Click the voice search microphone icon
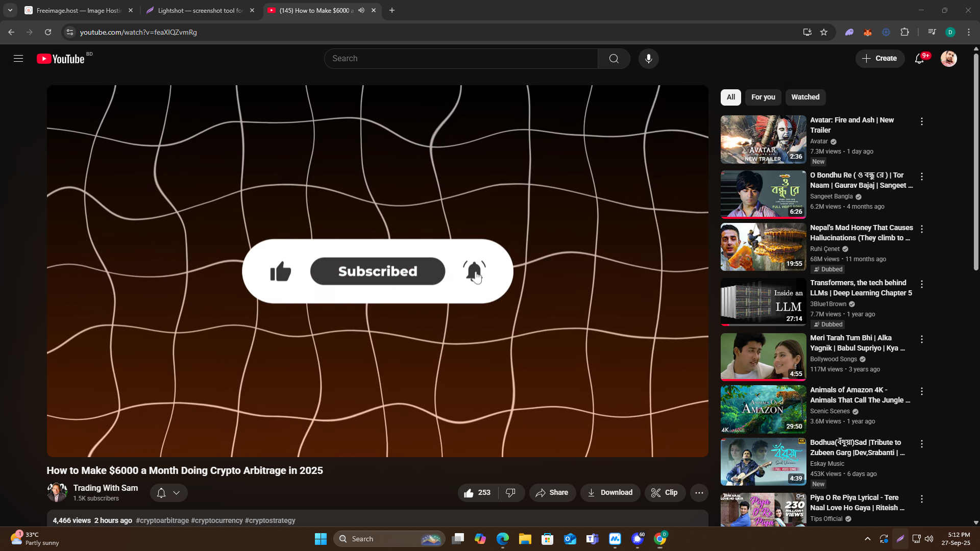 (x=648, y=59)
